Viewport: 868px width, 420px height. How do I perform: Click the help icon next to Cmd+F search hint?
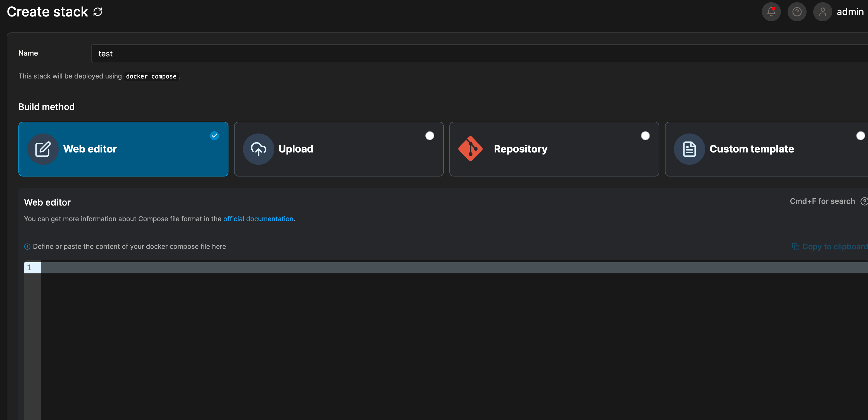coord(864,201)
